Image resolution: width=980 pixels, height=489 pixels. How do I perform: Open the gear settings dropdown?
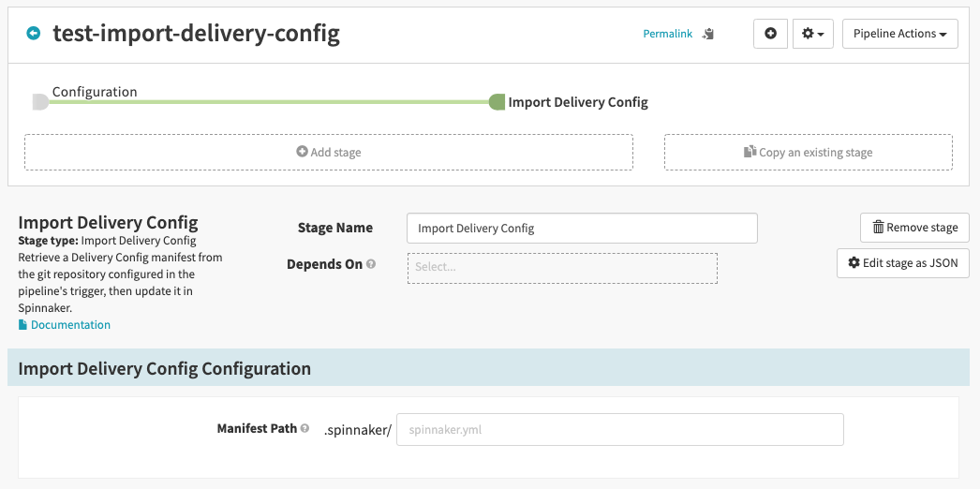[812, 34]
